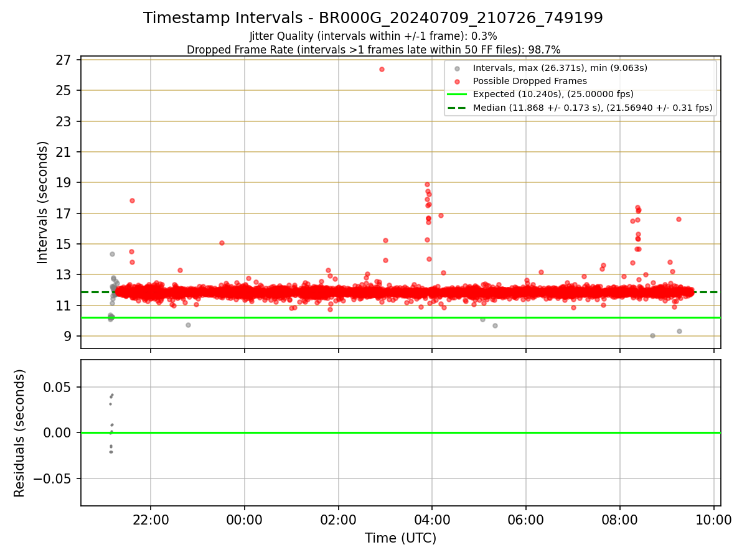Image resolution: width=747 pixels, height=560 pixels.
Task: Click the plot title 'Timestamp Intervals - BR000G_20240709_210726_749199'
Action: coord(373,18)
